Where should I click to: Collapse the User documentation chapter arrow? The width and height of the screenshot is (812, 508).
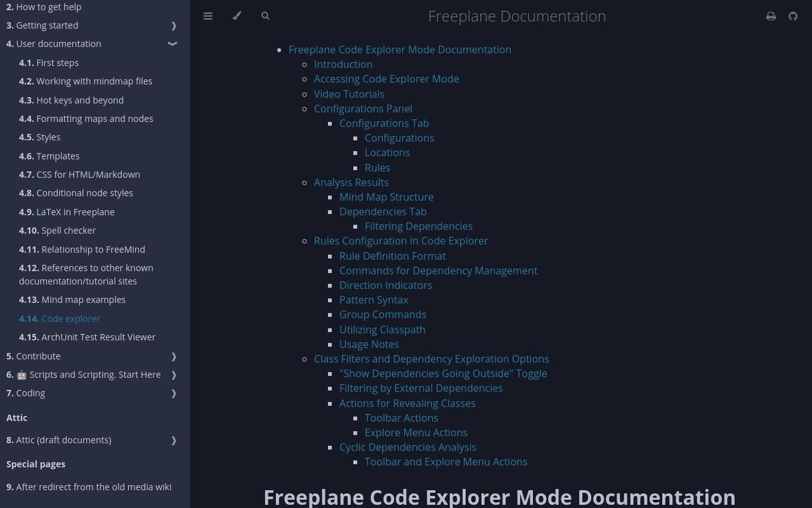coord(172,44)
